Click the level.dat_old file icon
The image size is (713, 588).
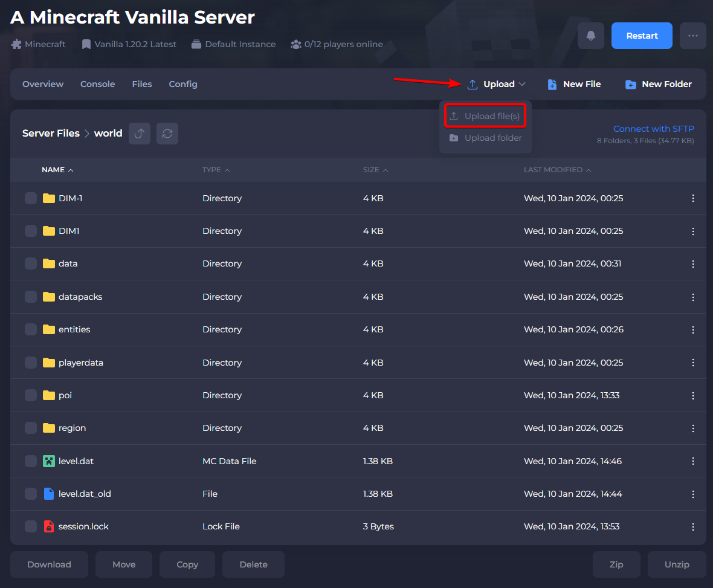tap(49, 493)
